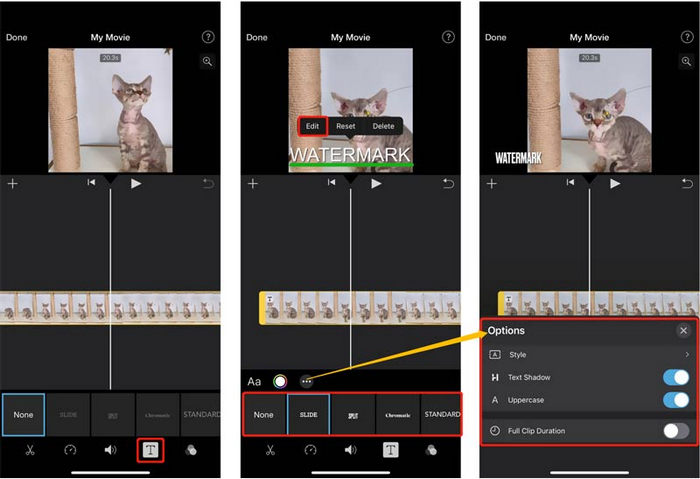Viewport: 700px width, 479px height.
Task: Choose Standard title style in middle screen
Action: [441, 415]
